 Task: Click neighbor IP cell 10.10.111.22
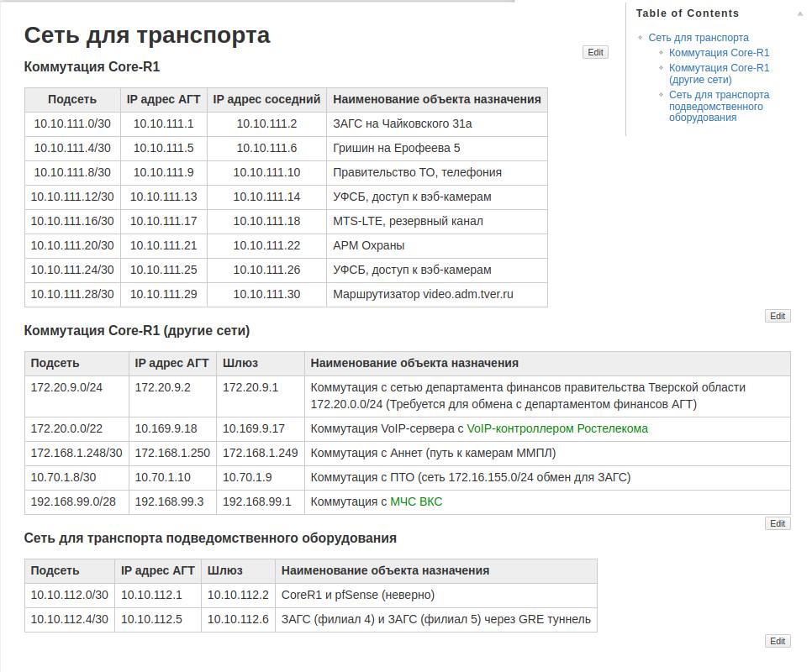pos(266,246)
